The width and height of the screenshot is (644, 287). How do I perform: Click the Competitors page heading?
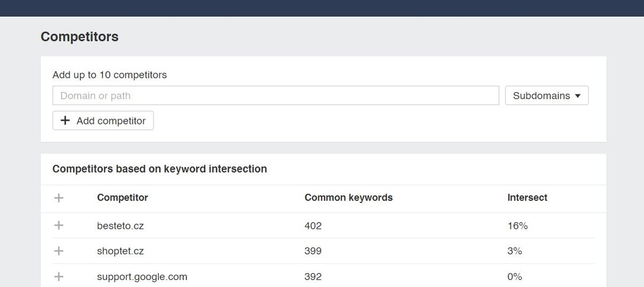79,36
